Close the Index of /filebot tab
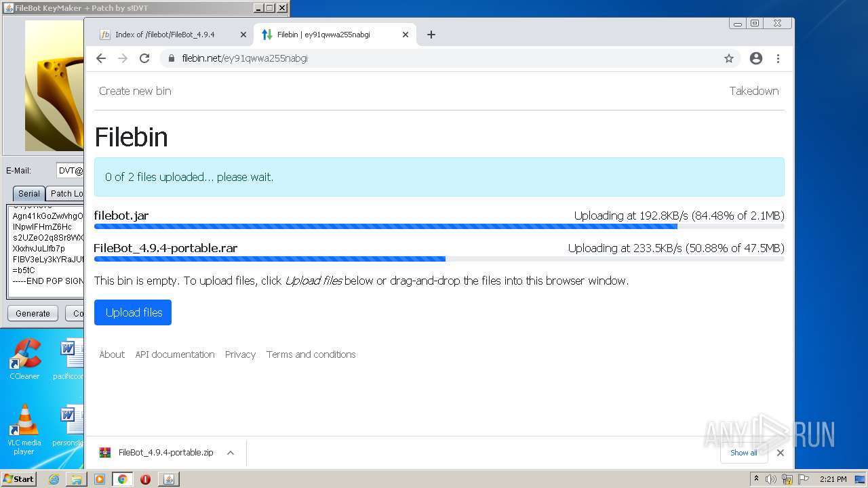 [x=243, y=35]
